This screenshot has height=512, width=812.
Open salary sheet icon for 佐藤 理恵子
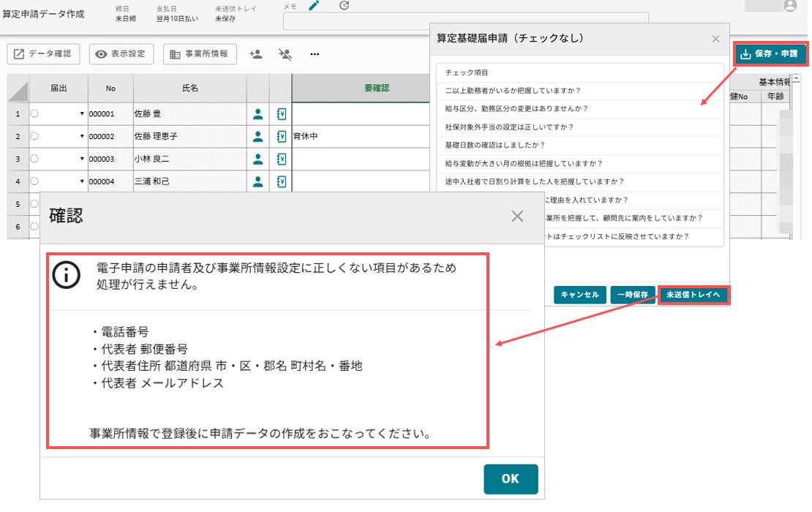click(x=281, y=136)
